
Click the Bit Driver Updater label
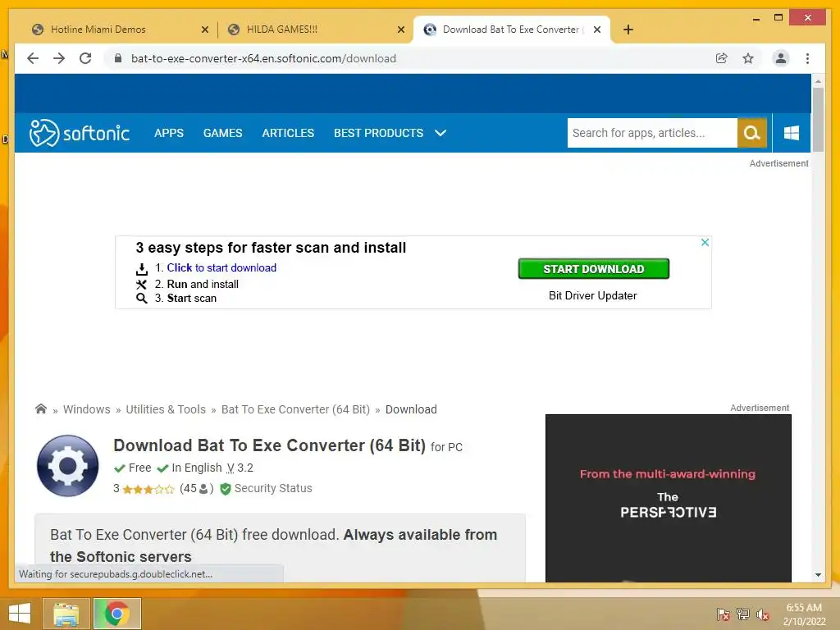tap(592, 295)
